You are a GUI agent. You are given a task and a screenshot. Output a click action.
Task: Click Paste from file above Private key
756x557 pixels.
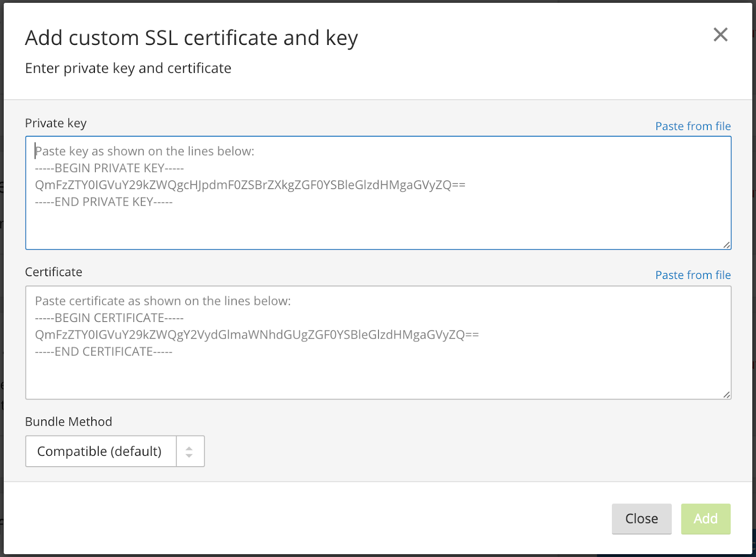coord(693,126)
